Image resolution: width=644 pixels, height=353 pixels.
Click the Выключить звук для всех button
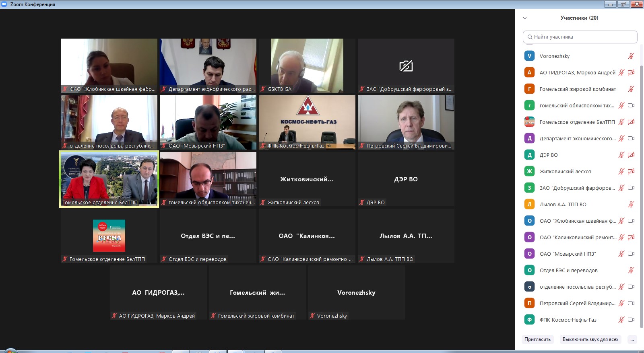[590, 339]
